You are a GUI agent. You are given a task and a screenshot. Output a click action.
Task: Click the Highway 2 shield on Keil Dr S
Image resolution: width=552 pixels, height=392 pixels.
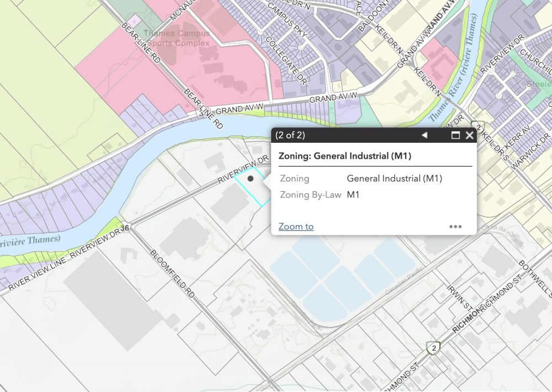(477, 127)
